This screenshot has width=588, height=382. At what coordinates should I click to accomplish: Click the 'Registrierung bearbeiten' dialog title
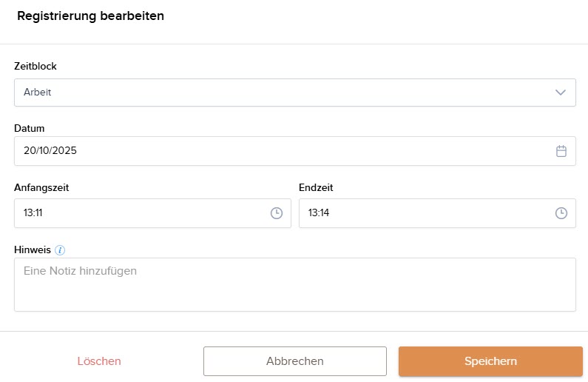90,16
